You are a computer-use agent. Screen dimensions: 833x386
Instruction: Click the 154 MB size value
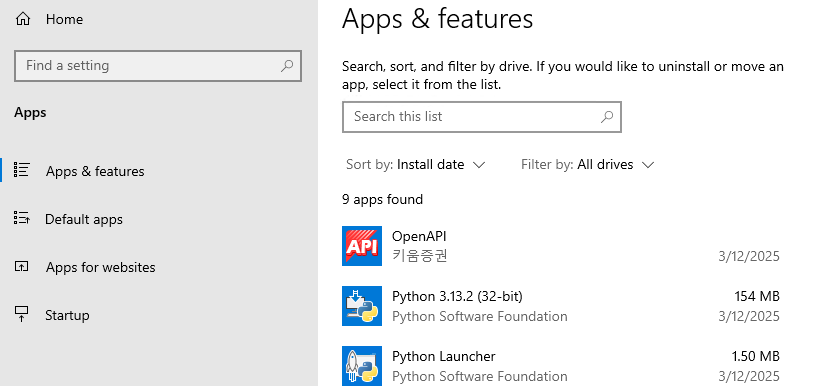coord(757,296)
